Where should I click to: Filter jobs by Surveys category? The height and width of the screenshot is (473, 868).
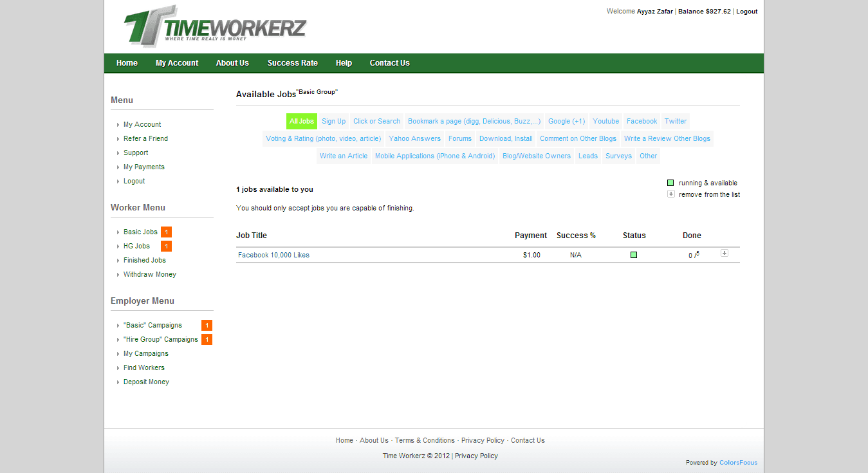pos(618,156)
